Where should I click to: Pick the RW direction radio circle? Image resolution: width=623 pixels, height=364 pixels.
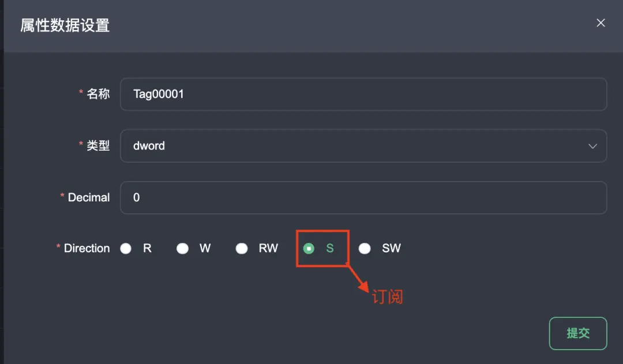tap(242, 249)
